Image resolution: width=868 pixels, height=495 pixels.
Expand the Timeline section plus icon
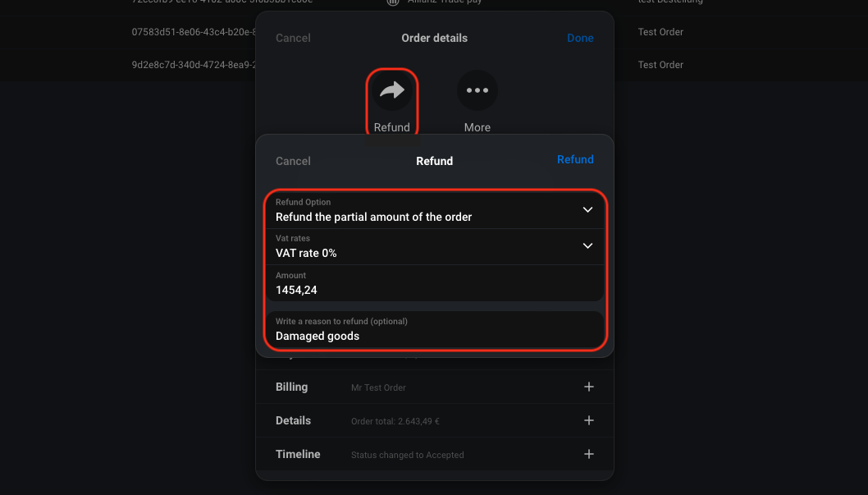[588, 455]
